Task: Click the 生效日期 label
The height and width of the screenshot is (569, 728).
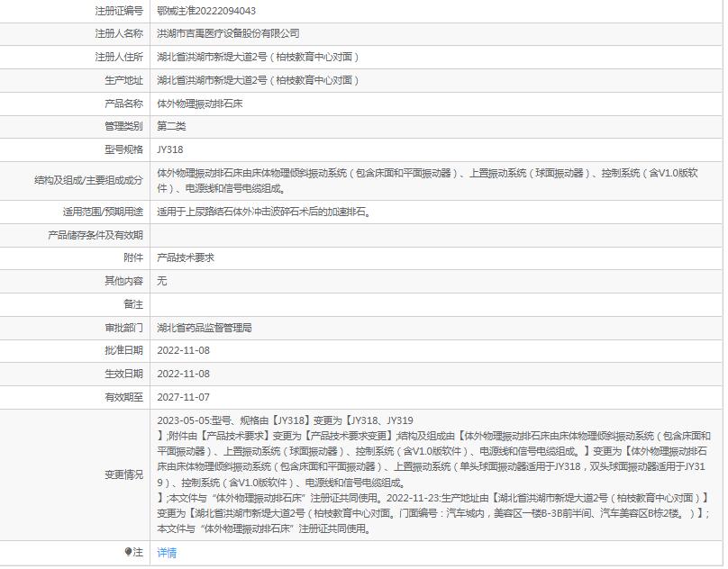Action: [x=123, y=374]
